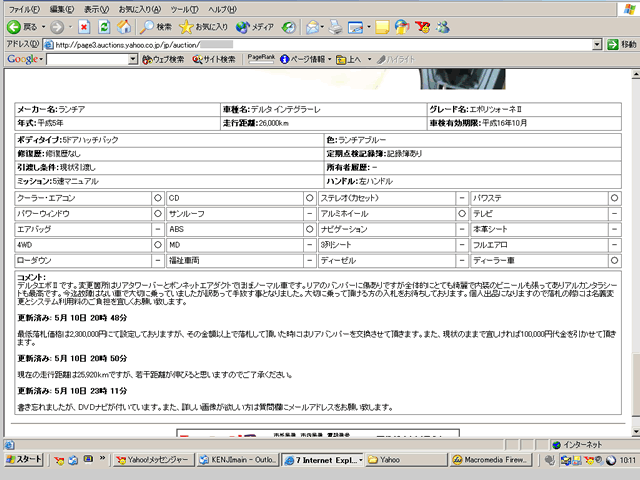640x480 pixels.
Task: Open お気に入り star favorites pane
Action: 203,27
